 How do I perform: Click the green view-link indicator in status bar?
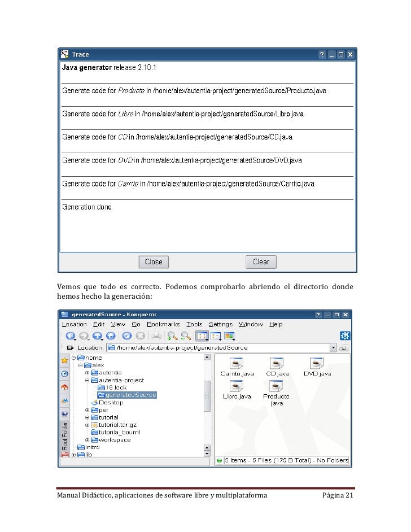point(220,460)
